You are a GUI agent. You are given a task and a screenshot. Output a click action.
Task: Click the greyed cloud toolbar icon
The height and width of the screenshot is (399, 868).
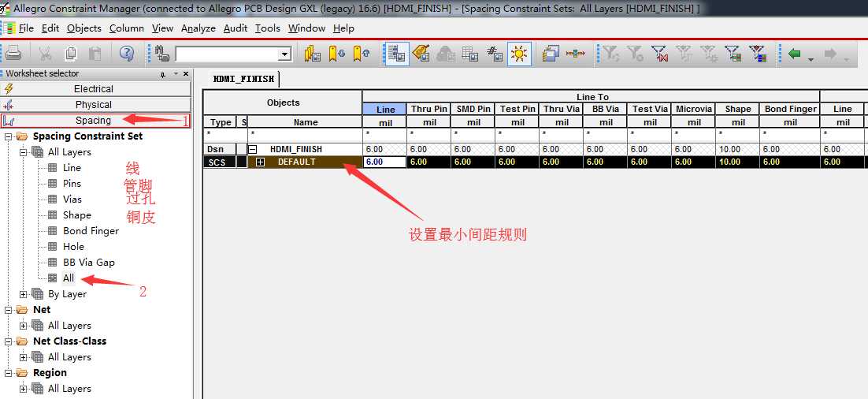(445, 54)
